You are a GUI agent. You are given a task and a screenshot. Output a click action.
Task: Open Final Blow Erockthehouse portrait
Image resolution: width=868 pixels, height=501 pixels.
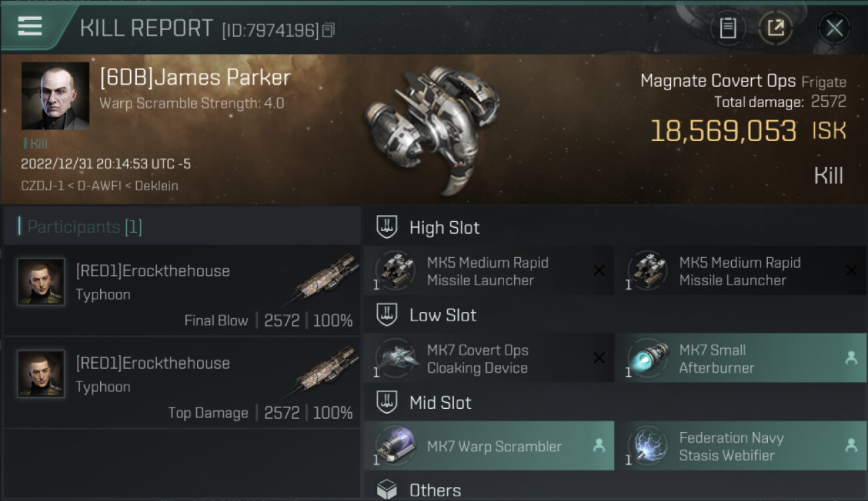[41, 282]
